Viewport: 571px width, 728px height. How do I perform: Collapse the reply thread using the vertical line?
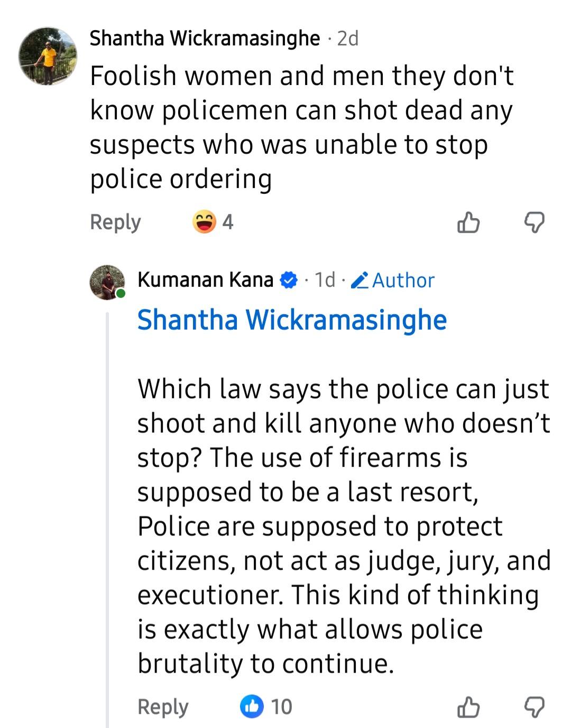107,518
